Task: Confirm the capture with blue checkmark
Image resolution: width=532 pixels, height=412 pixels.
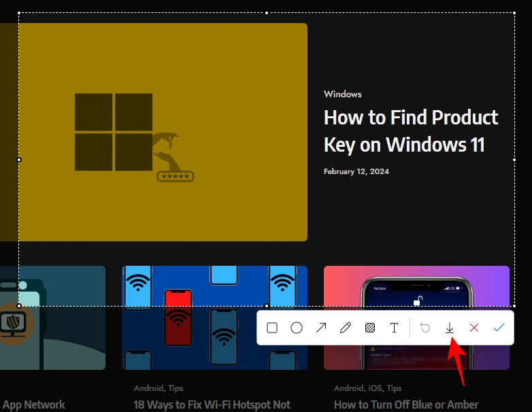Action: pos(499,328)
